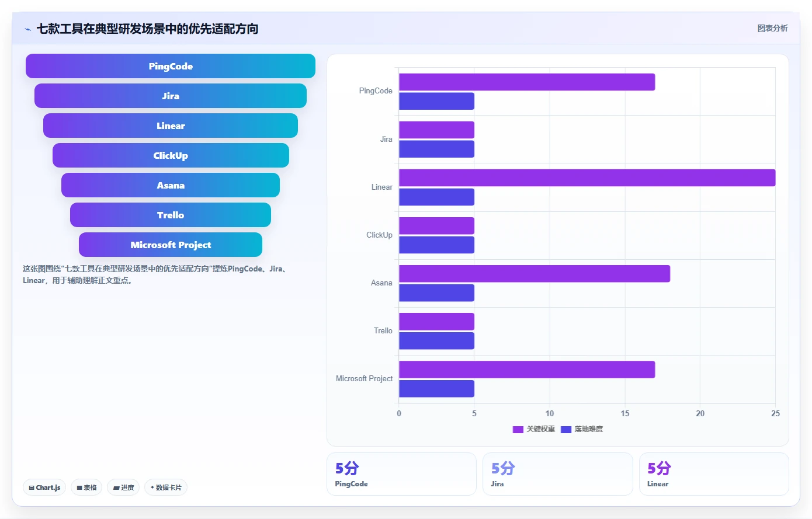Click Linear's blue 落地难度 bar
The image size is (812, 519).
tap(436, 197)
